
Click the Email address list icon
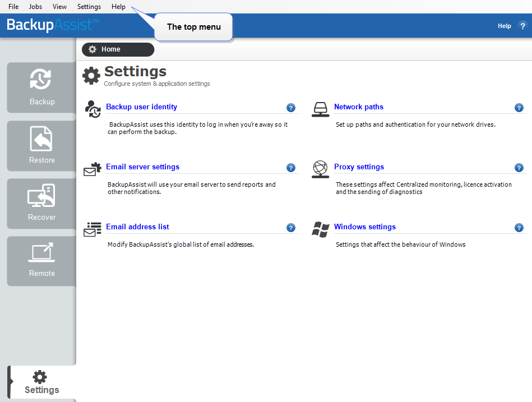92,229
